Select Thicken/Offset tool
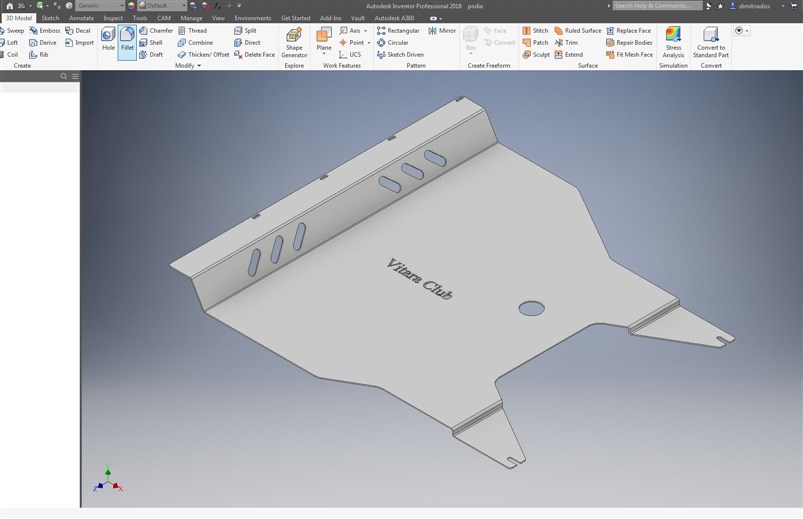The width and height of the screenshot is (803, 519). 203,54
